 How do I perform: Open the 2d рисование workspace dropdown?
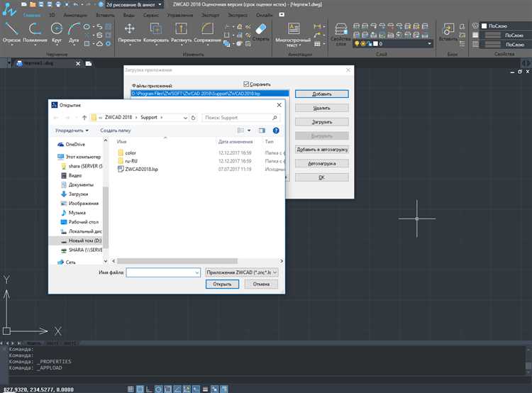tap(160, 5)
